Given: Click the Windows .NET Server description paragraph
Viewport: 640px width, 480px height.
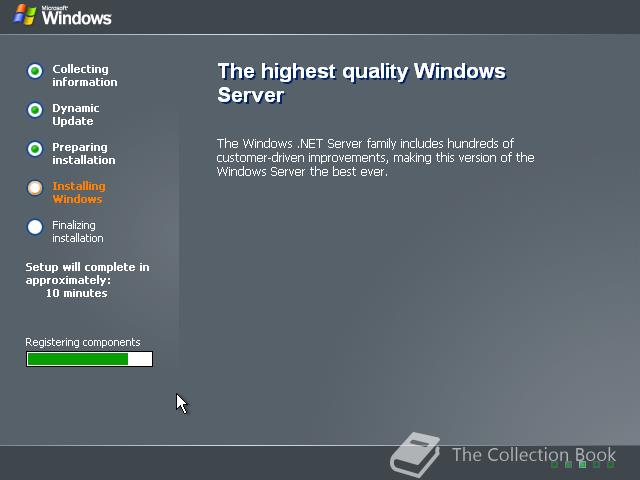Looking at the screenshot, I should [x=376, y=158].
